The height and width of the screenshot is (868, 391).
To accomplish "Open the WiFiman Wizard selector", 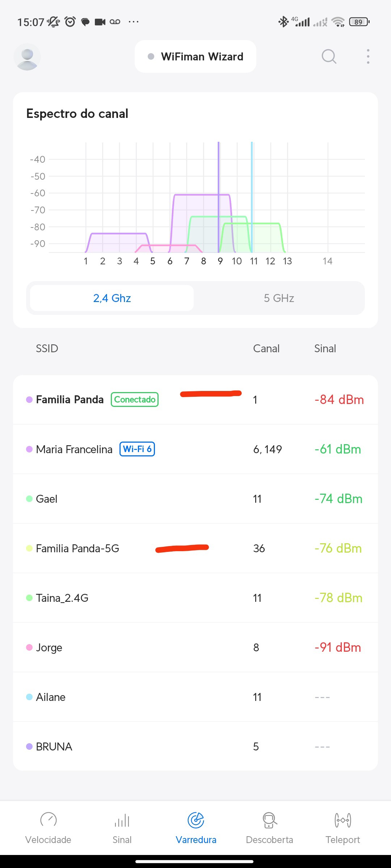I will click(x=195, y=56).
